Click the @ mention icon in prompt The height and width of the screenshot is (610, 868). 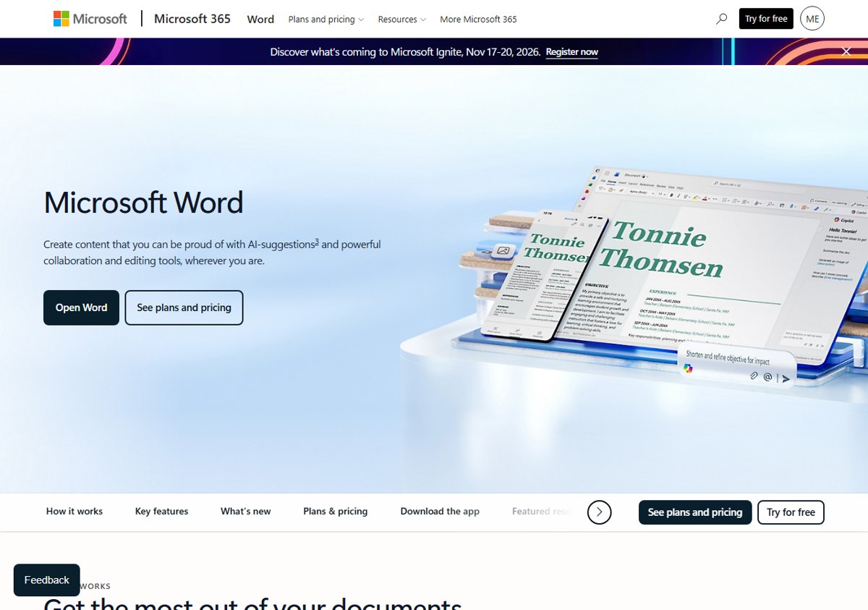click(767, 376)
